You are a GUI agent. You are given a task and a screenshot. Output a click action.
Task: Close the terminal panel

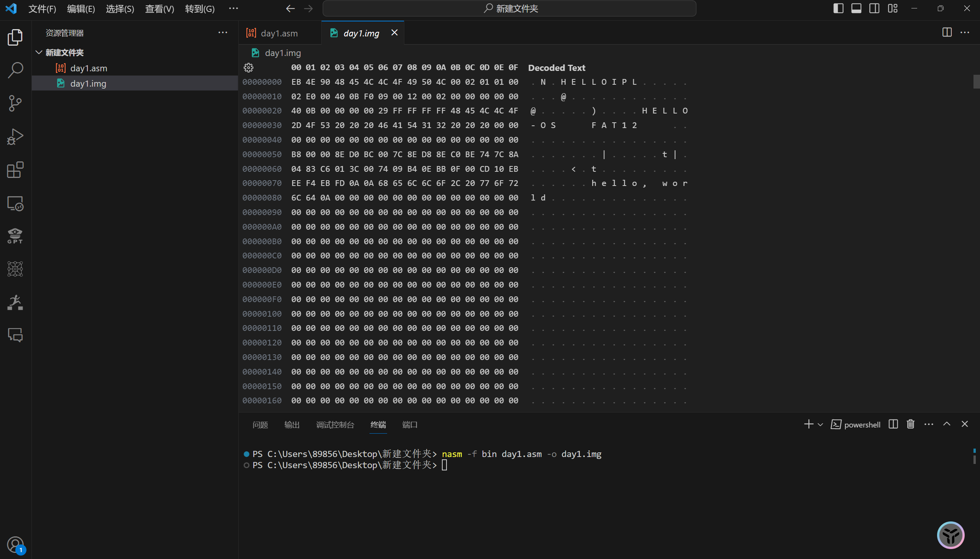tap(965, 424)
